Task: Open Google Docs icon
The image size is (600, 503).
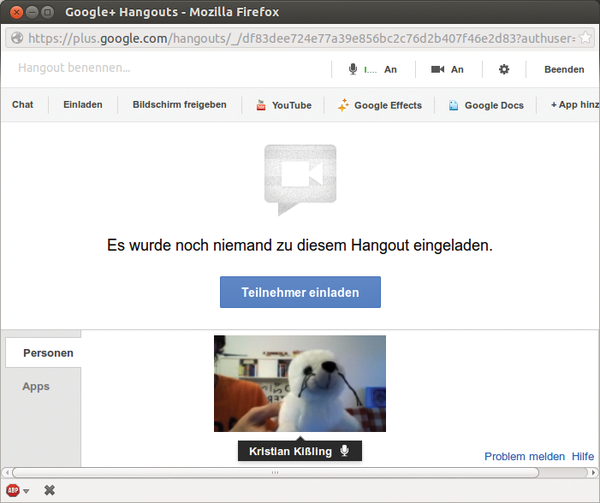Action: [454, 105]
